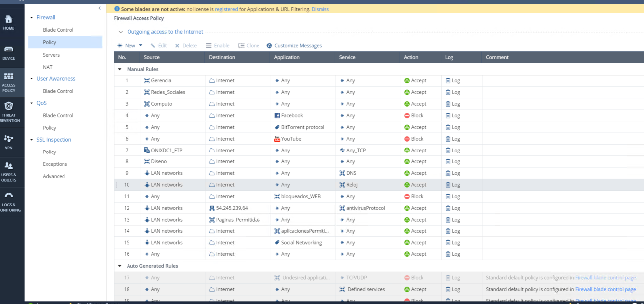Viewport: 644px width, 304px height.
Task: Open Threat Prevention shield icon
Action: [x=9, y=106]
